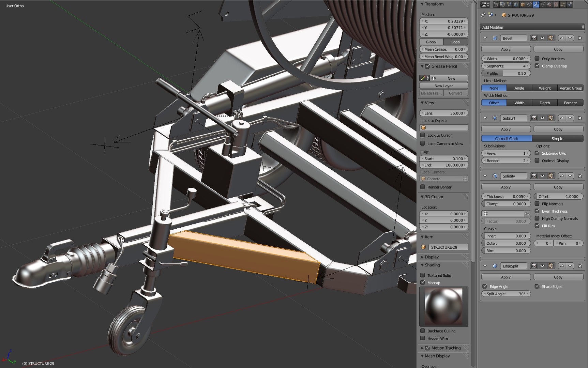
Task: Switch Subsurf type to Simple
Action: 557,138
